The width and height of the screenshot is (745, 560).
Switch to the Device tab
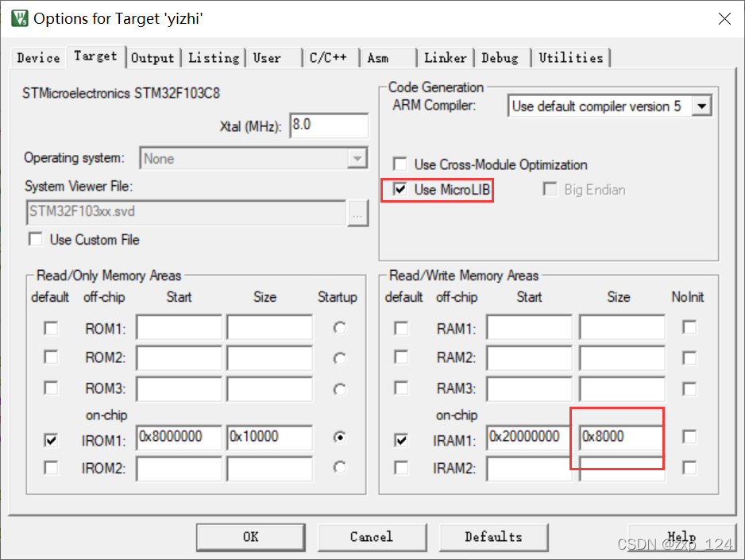38,58
